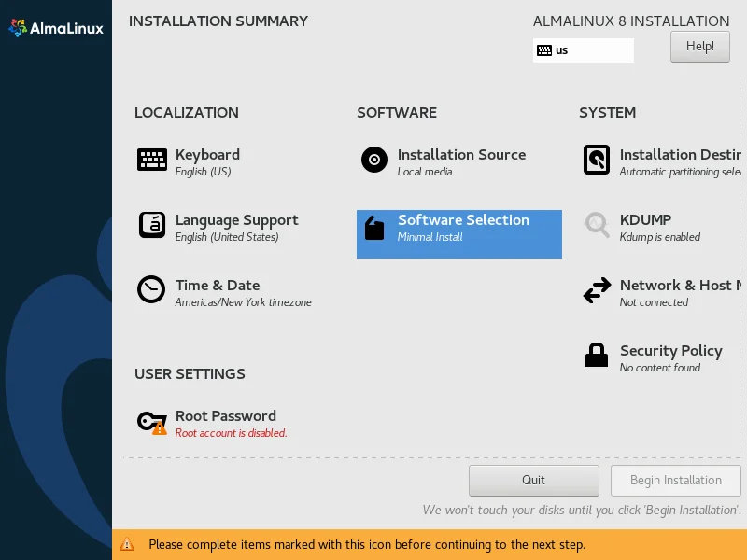747x560 pixels.
Task: Click 'Americas/New York timezone' text
Action: [x=244, y=302]
